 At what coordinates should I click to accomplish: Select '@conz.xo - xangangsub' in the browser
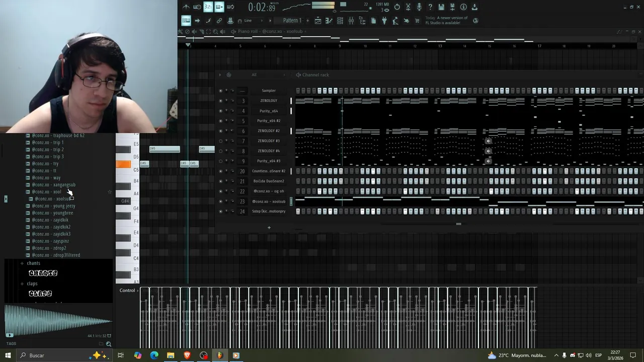[x=54, y=185]
